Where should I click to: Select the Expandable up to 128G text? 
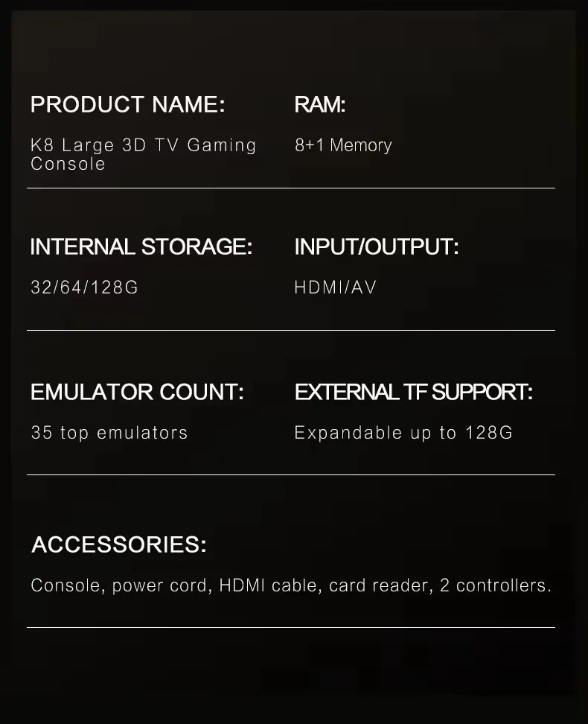[403, 433]
